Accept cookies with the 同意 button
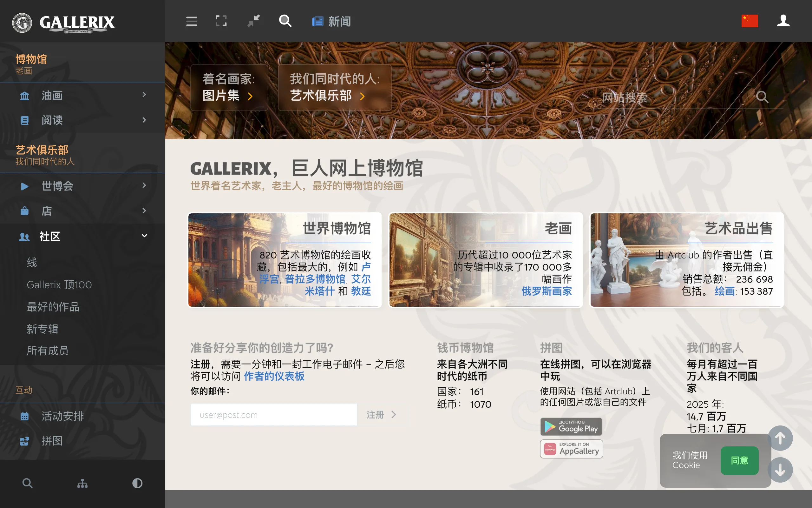 point(740,460)
